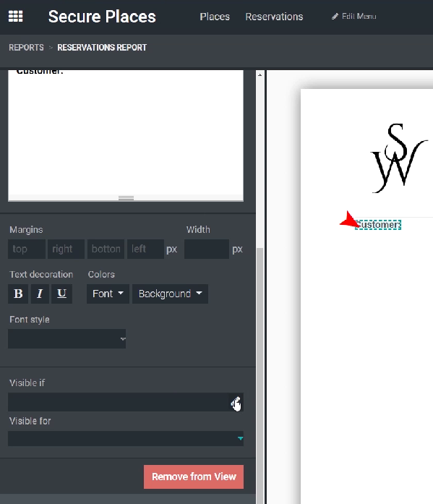433x504 pixels.
Task: Toggle Underline text decoration
Action: pyautogui.click(x=61, y=294)
